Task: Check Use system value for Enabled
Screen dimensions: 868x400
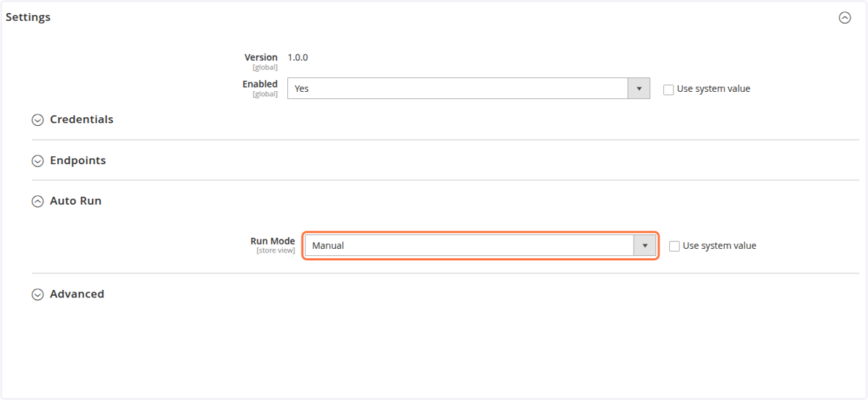Action: click(668, 89)
